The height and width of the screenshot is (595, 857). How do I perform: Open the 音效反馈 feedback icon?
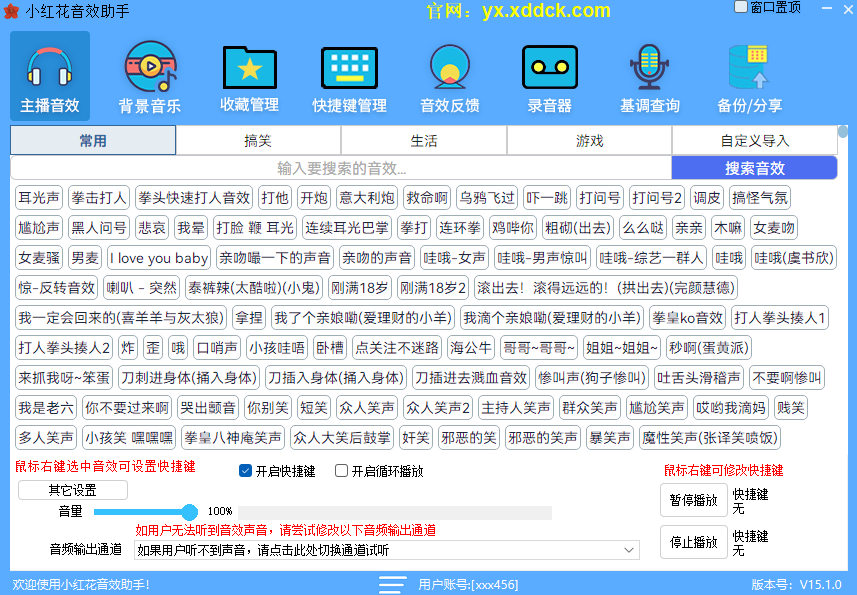[x=450, y=68]
